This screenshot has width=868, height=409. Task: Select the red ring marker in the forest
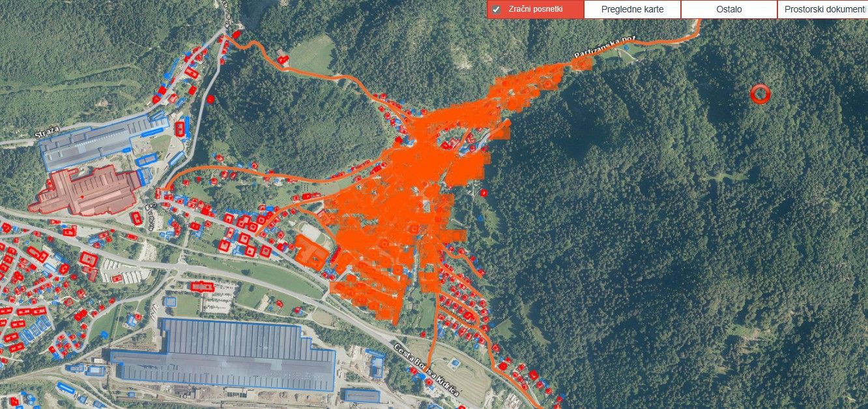click(x=760, y=94)
